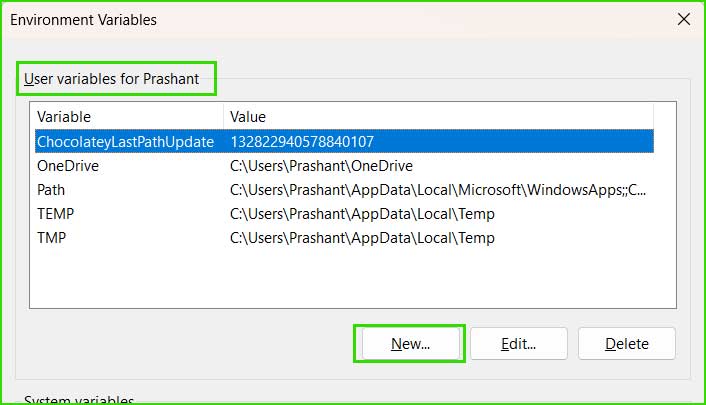
Task: Click the value 132822940578840107
Action: click(x=302, y=142)
